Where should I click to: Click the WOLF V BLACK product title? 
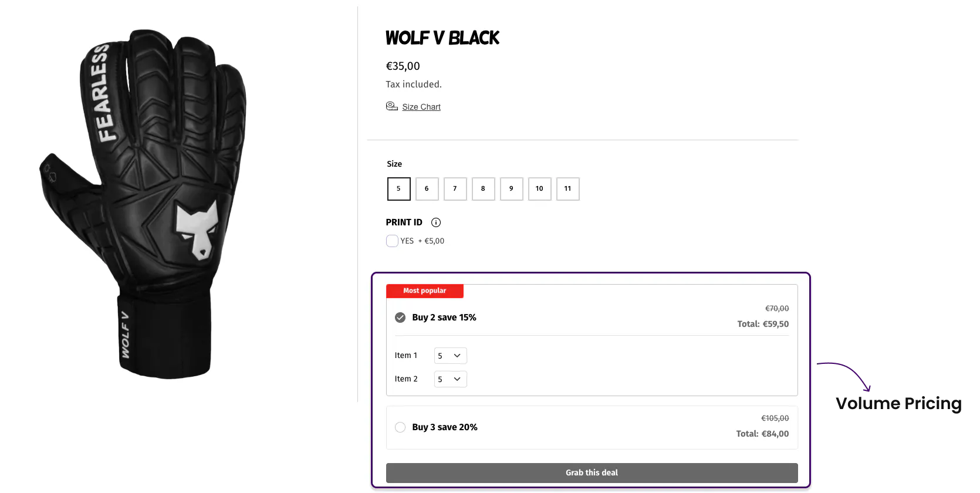click(442, 38)
